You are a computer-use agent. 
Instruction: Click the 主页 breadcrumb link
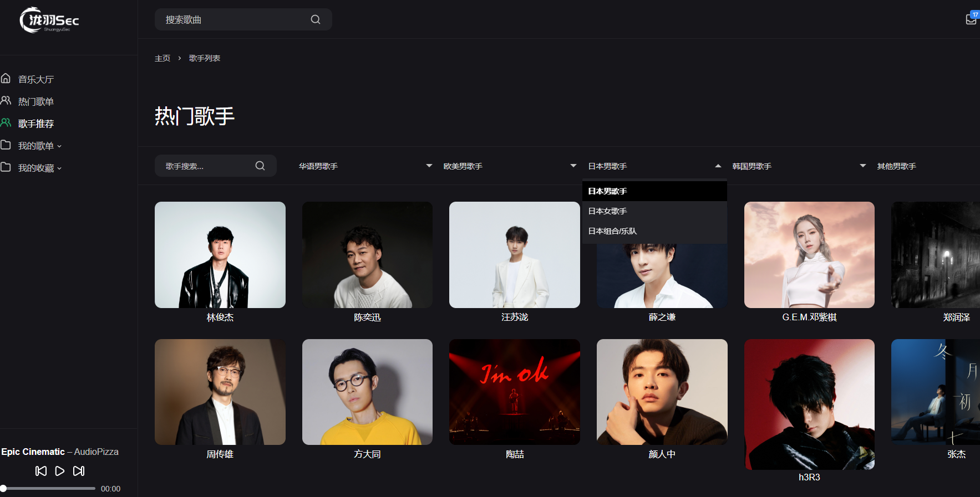(163, 58)
